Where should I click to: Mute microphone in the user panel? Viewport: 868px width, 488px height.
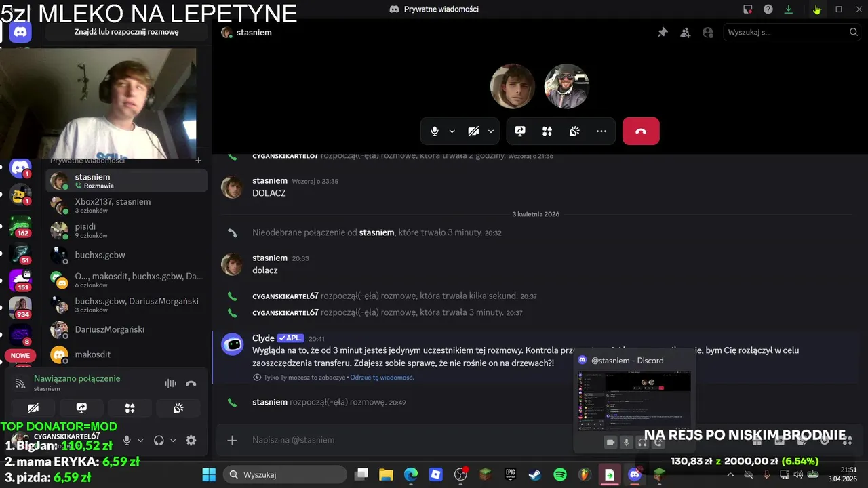pyautogui.click(x=126, y=441)
